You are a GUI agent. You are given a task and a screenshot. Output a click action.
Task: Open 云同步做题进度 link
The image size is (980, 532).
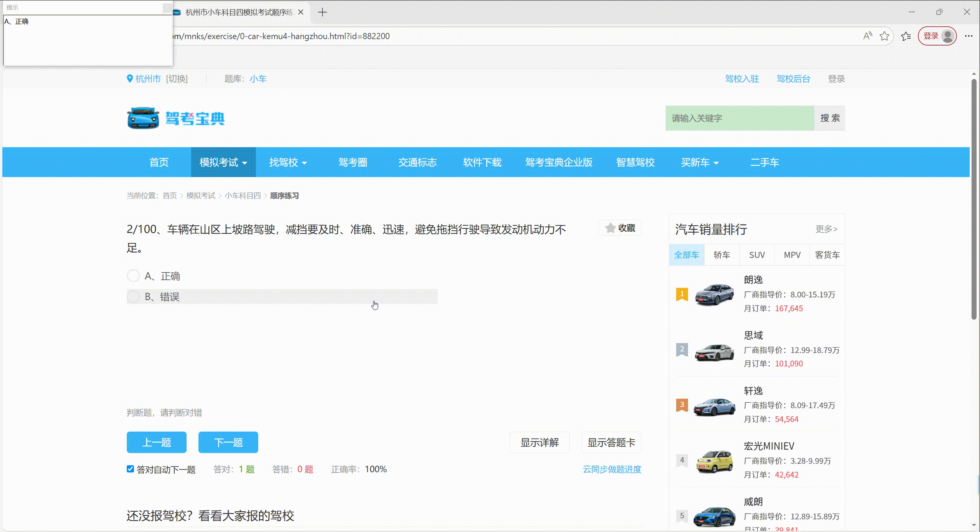tap(611, 469)
